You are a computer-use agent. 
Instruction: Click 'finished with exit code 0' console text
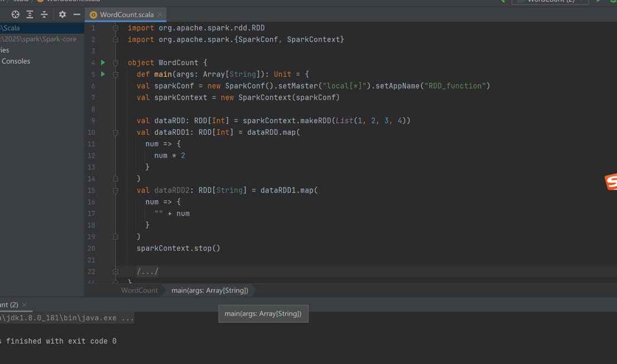point(61,341)
